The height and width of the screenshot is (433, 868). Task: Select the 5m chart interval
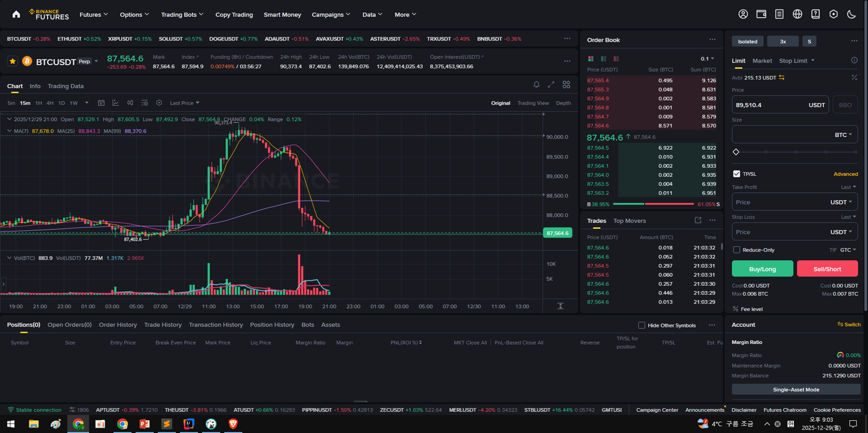11,103
